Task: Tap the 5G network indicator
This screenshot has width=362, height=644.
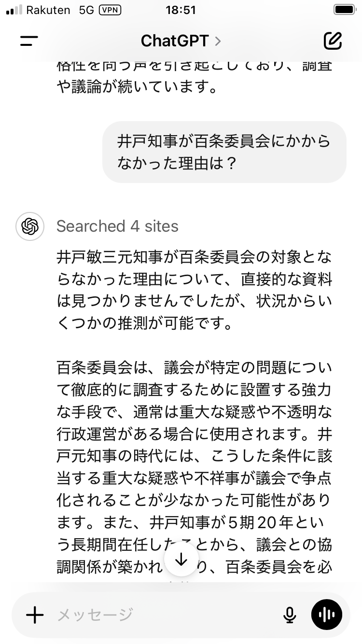Action: 86,10
